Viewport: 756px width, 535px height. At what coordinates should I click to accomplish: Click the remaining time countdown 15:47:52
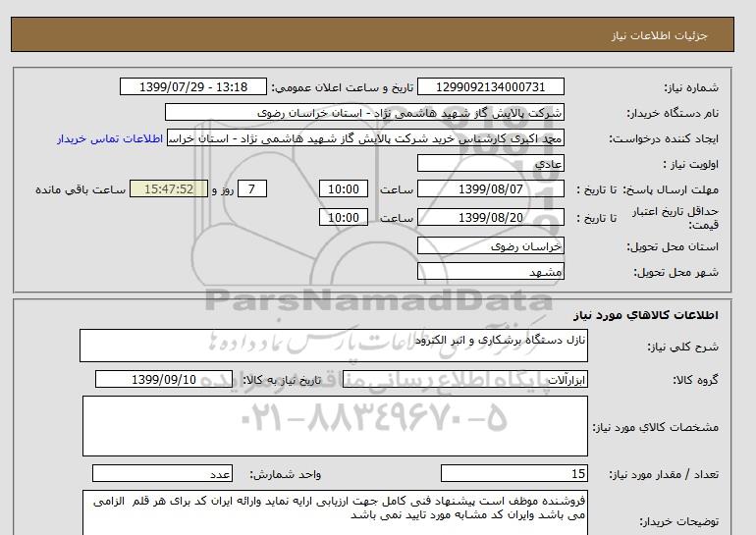coord(169,188)
